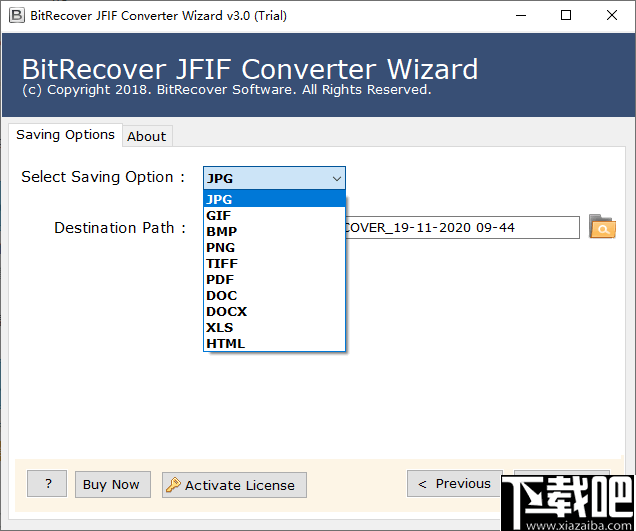Click the Buy Now button

[x=113, y=484]
